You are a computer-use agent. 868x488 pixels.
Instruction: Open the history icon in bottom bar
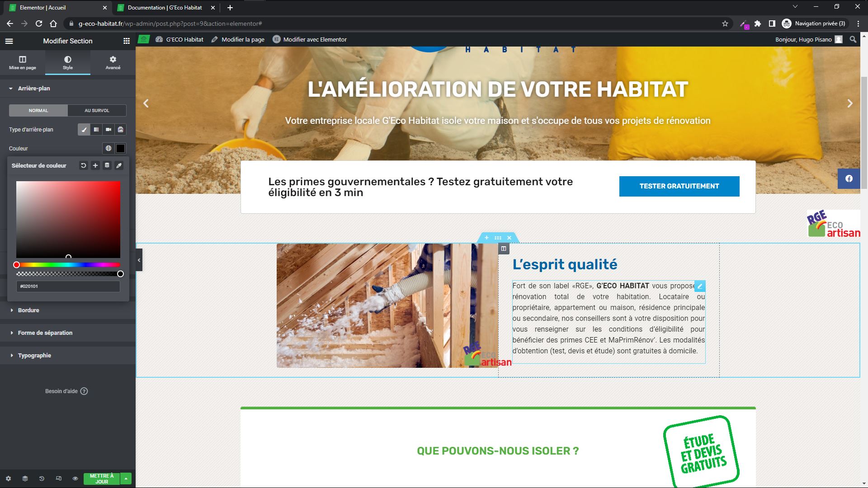42,479
